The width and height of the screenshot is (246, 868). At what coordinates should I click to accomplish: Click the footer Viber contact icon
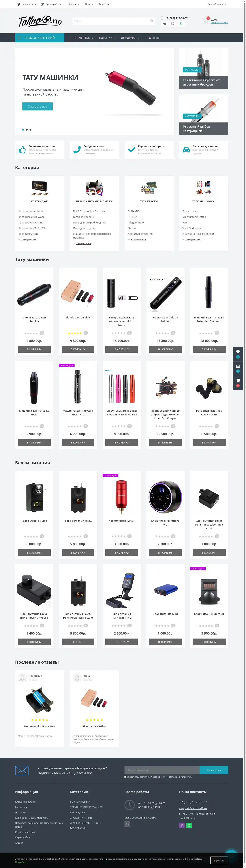point(182,825)
